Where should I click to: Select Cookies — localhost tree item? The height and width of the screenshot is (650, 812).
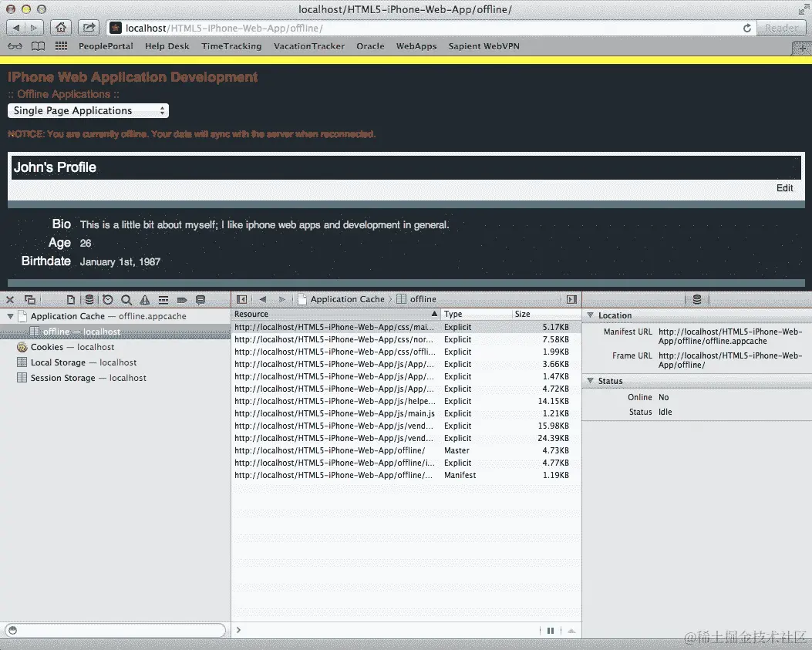click(115, 347)
